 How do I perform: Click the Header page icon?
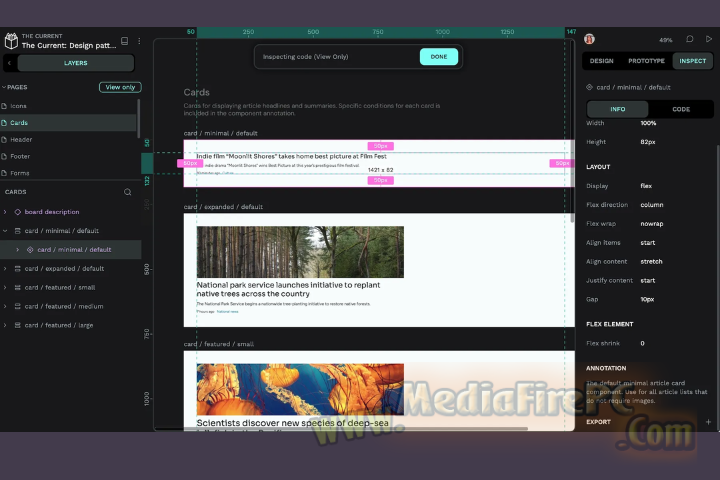pyautogui.click(x=4, y=139)
